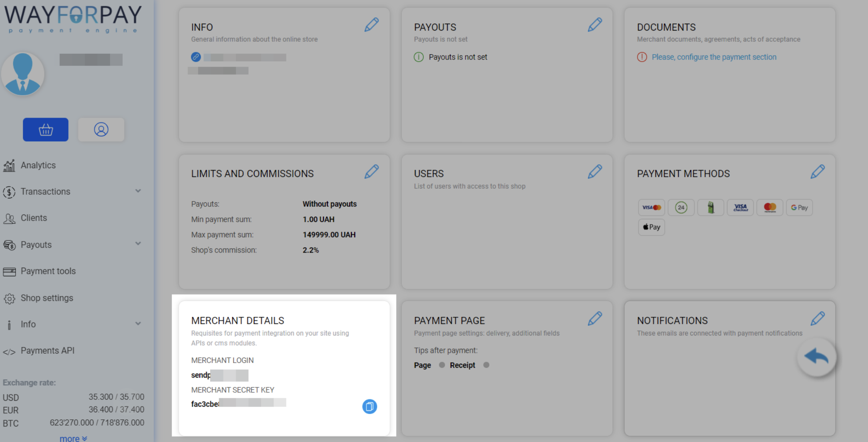The image size is (868, 442).
Task: Click 'Please, configure the payment section' link
Action: (714, 57)
